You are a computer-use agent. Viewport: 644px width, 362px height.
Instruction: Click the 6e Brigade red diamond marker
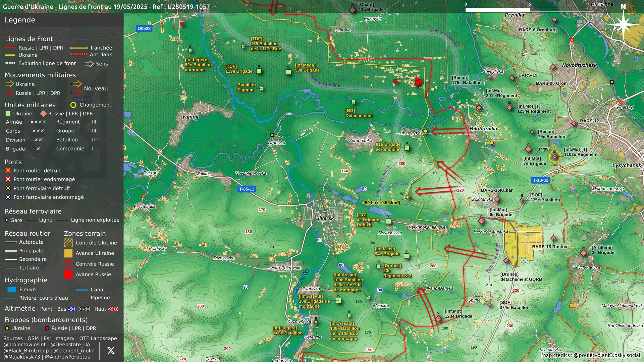[x=481, y=221]
